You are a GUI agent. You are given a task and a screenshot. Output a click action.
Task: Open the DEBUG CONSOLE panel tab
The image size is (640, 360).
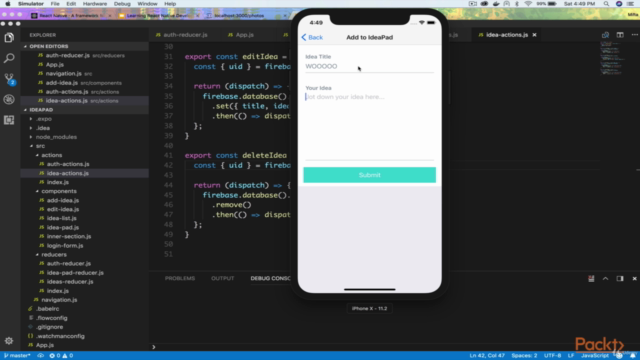coord(271,278)
